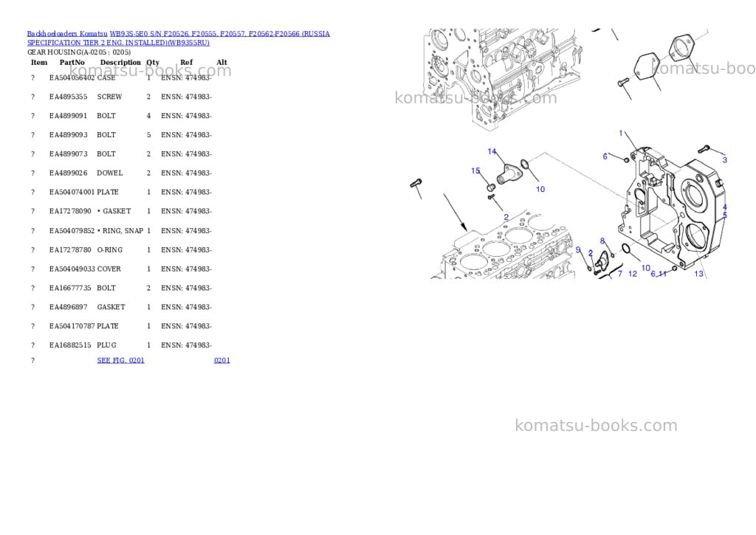
Task: Open the 0201 link in Alt column
Action: tap(221, 361)
